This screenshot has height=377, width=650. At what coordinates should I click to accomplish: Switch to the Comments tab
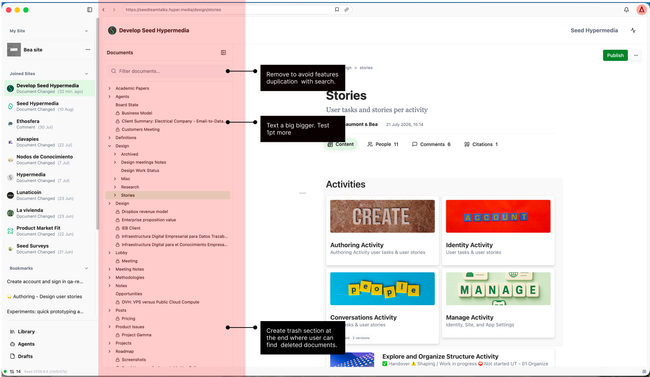(431, 144)
